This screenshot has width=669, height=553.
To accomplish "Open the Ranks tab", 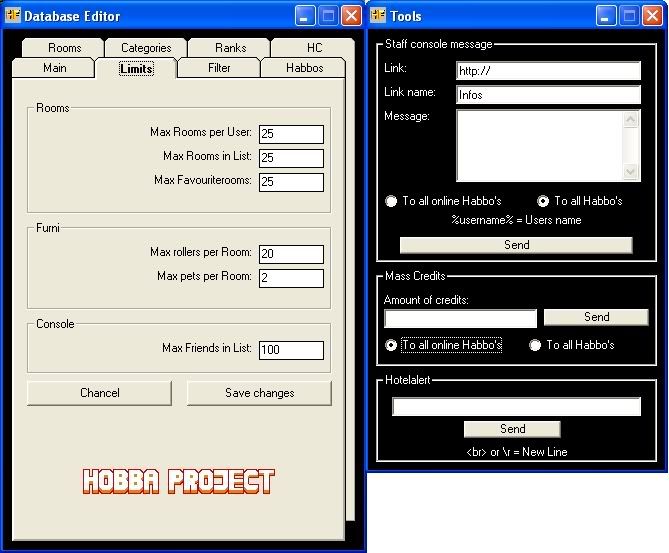I will coord(230,48).
